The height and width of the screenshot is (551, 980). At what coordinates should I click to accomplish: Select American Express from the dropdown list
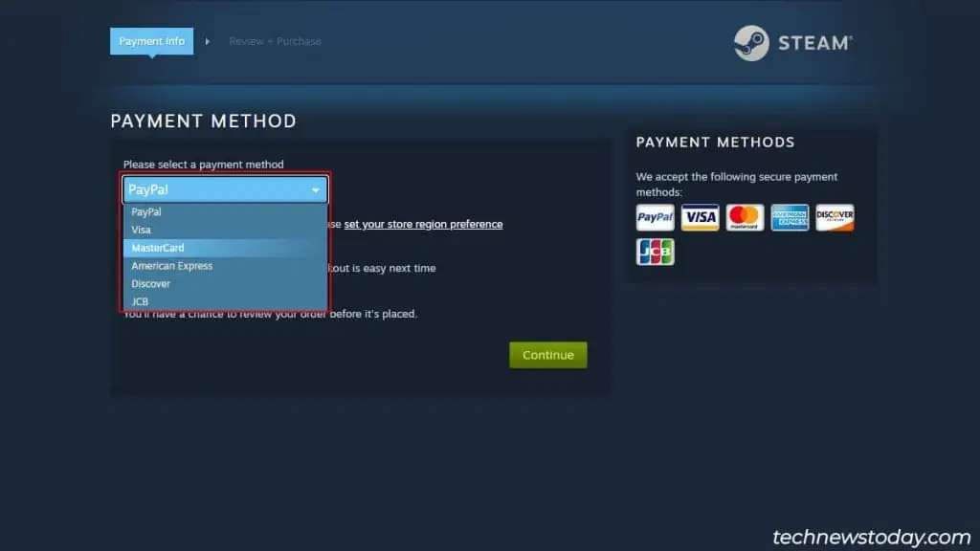tap(172, 266)
